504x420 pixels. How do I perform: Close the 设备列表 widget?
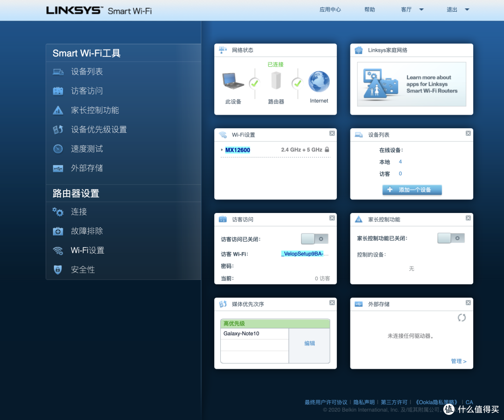tap(469, 133)
